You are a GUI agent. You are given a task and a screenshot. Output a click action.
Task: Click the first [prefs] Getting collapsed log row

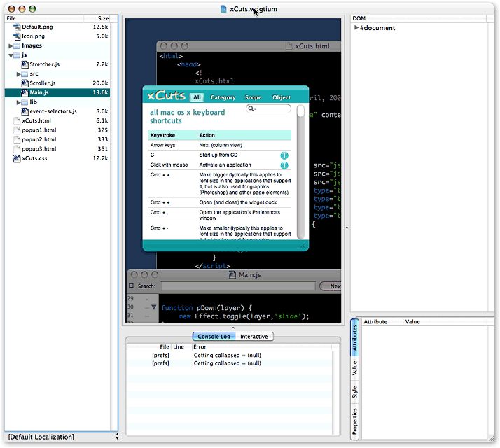point(230,355)
